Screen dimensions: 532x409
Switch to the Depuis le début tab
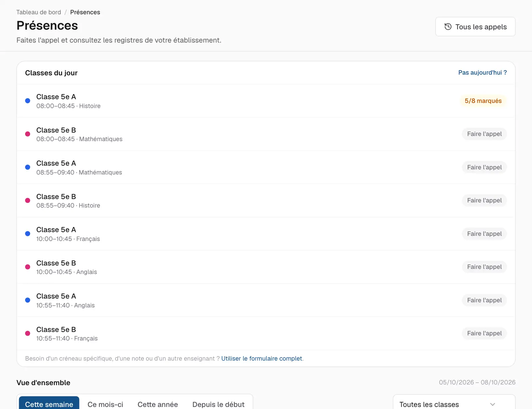pyautogui.click(x=218, y=404)
